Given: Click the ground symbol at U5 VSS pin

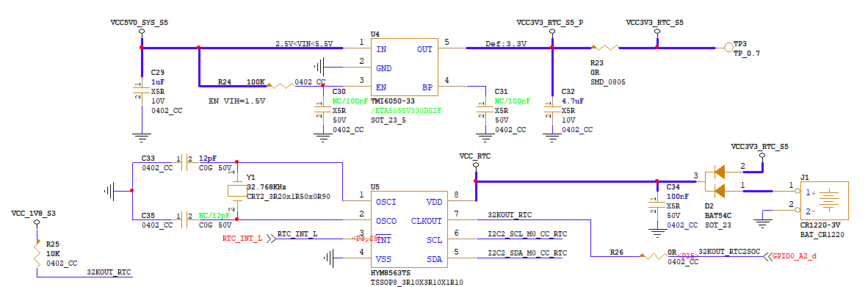Looking at the screenshot, I should (x=330, y=257).
